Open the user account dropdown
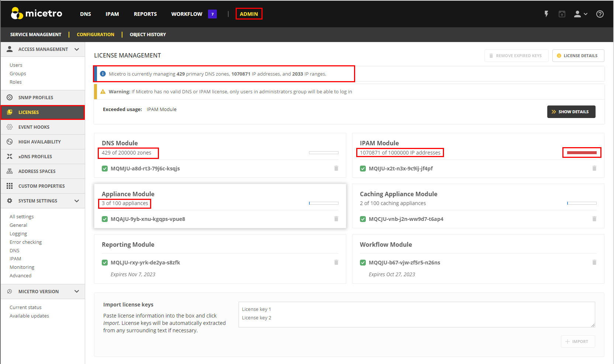The width and height of the screenshot is (614, 364). [x=580, y=14]
